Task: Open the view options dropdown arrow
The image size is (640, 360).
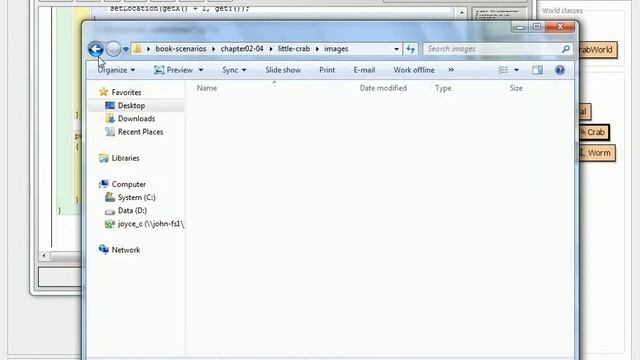Action: (x=516, y=70)
